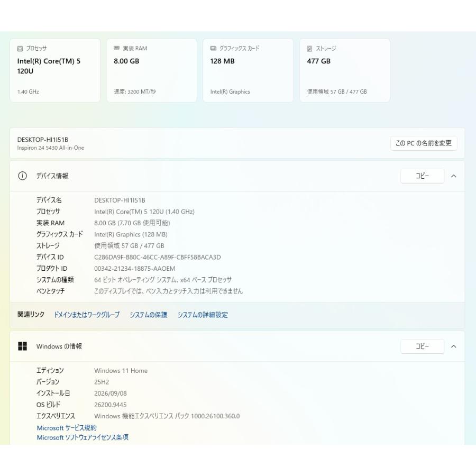
Task: Select the 477 GB storage card
Action: pyautogui.click(x=344, y=70)
